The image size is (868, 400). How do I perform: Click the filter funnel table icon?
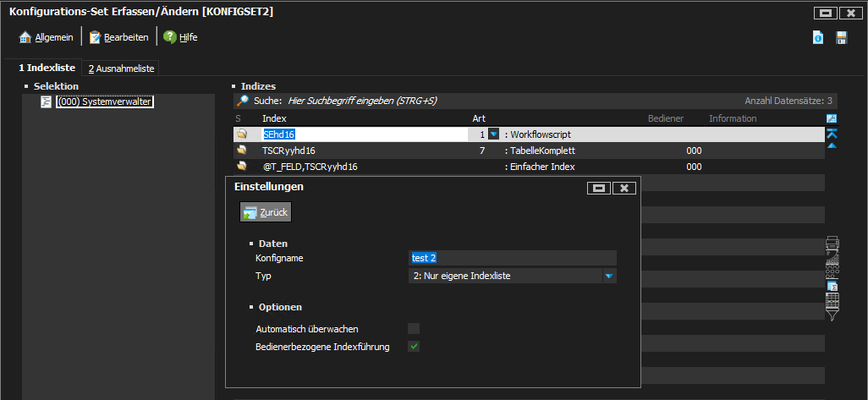tap(832, 305)
